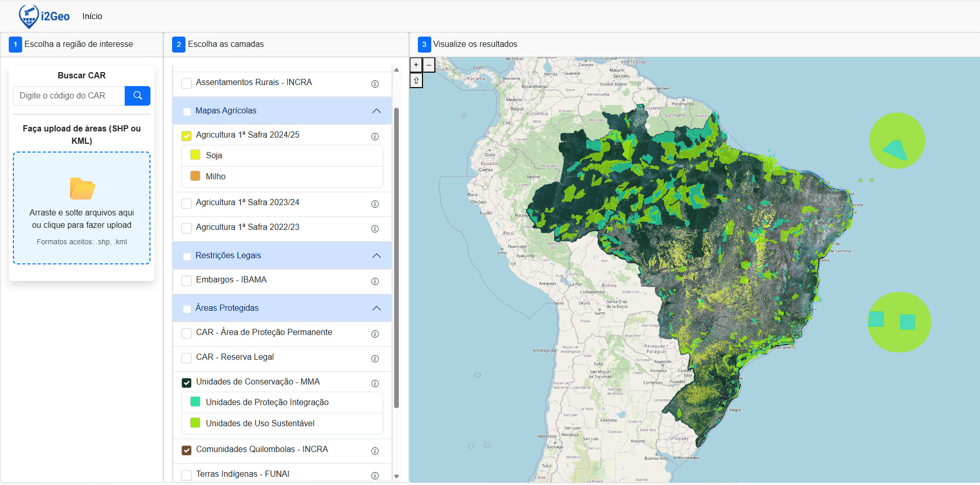Show info for Embargos - IBAMA layer
This screenshot has width=980, height=485.
[x=375, y=281]
